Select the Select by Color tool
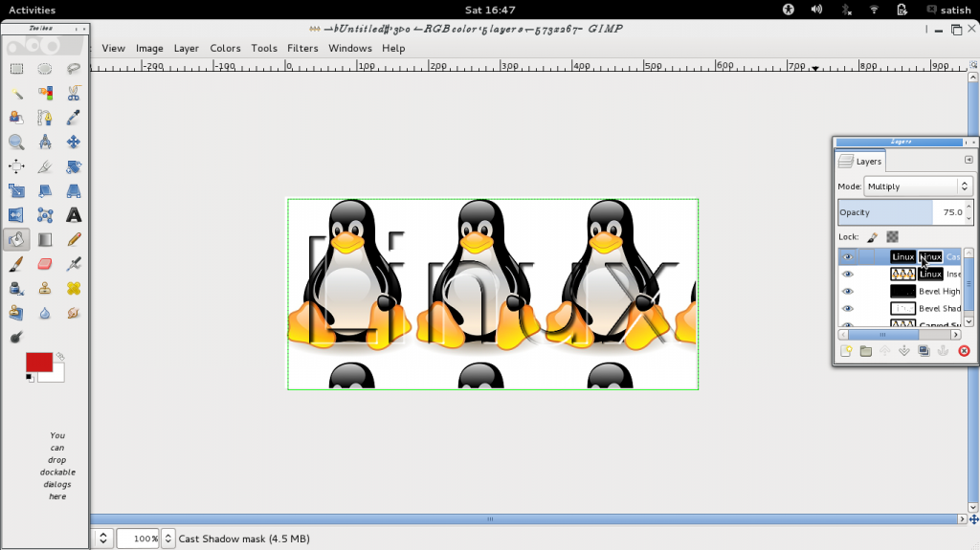The image size is (980, 550). [x=44, y=93]
